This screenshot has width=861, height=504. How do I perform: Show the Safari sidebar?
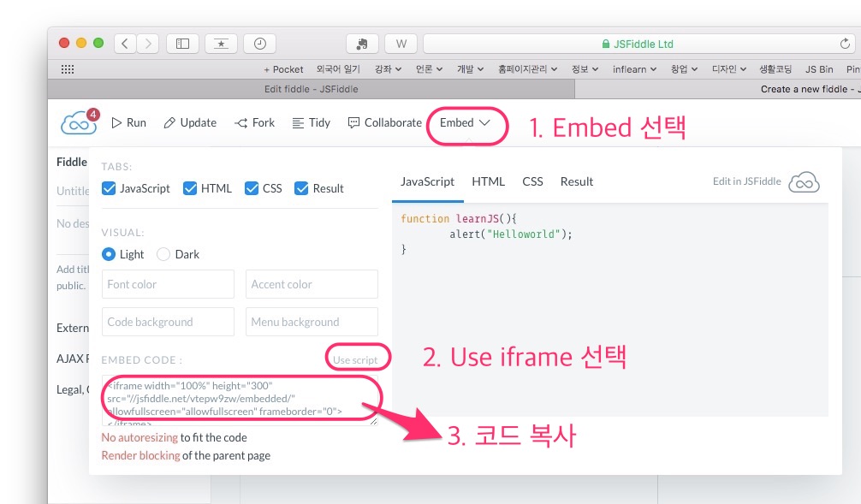coord(182,44)
